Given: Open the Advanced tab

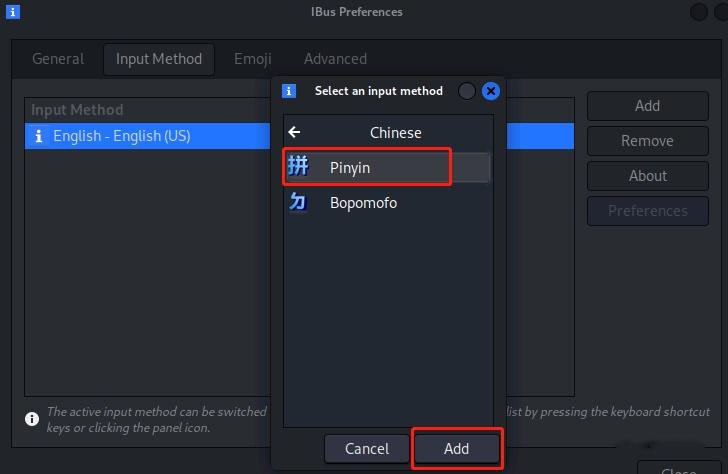Looking at the screenshot, I should click(335, 59).
